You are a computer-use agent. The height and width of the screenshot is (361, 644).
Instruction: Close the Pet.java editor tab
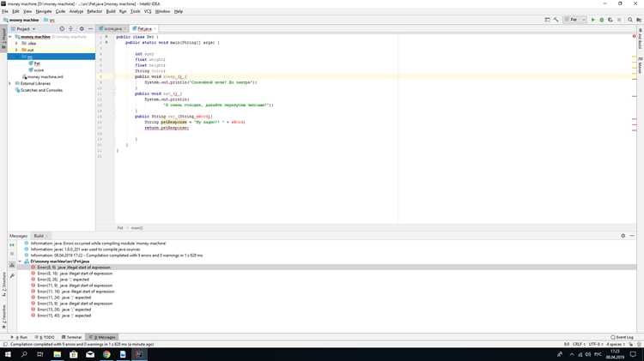click(x=155, y=29)
